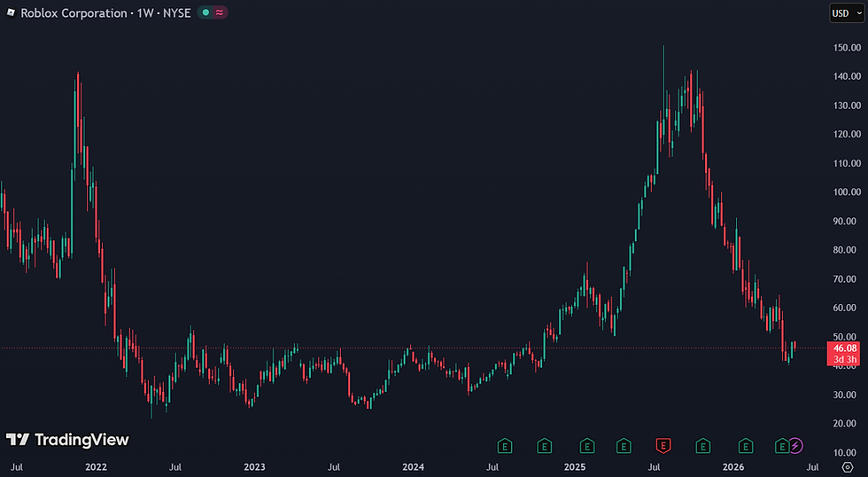868x477 pixels.
Task: Open green earnings marker immediately left of red one
Action: (624, 445)
